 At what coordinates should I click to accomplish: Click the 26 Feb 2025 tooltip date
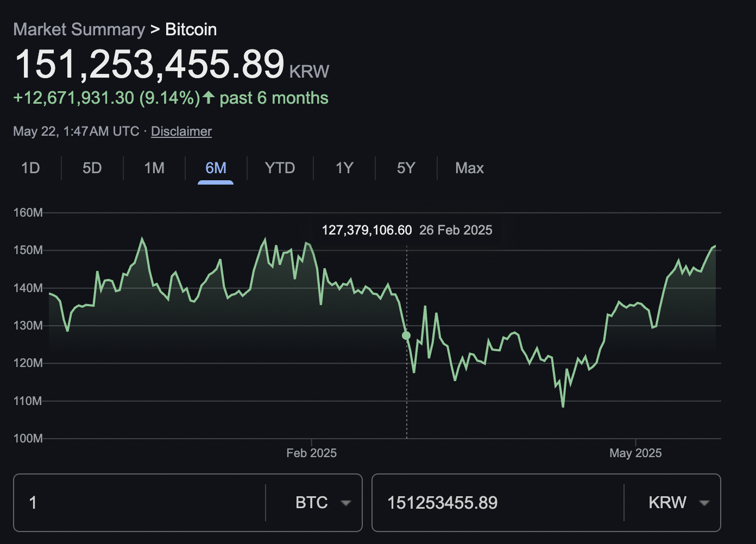click(456, 230)
